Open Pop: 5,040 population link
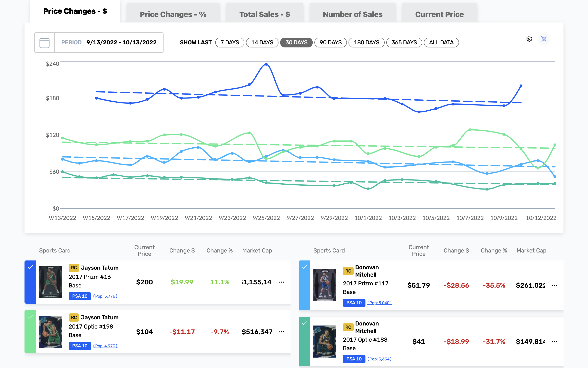 (379, 303)
